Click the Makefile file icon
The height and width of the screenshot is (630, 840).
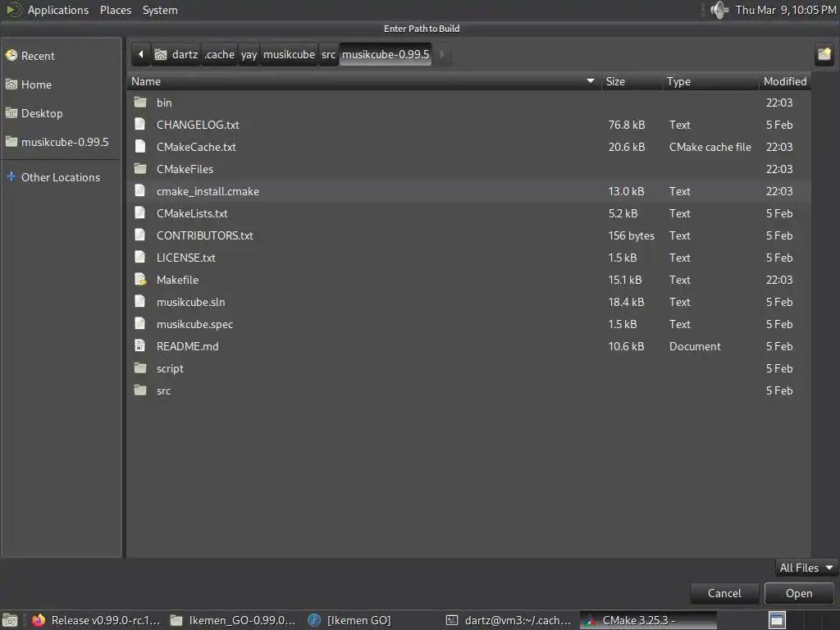click(140, 280)
